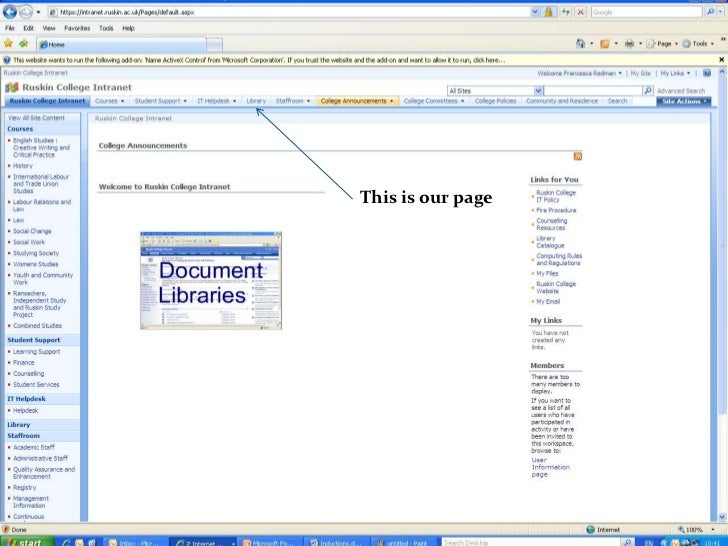Click the My Site link
This screenshot has height=546, width=728.
point(640,73)
